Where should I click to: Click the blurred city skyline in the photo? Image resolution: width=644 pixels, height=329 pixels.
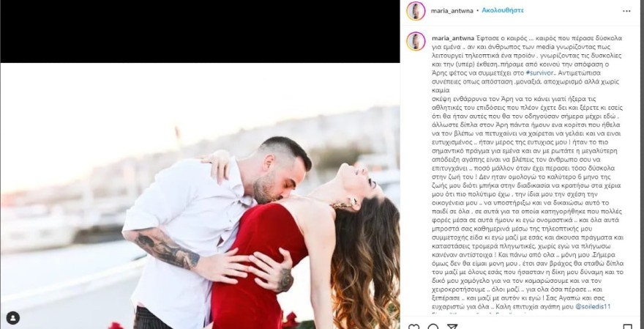click(288, 132)
